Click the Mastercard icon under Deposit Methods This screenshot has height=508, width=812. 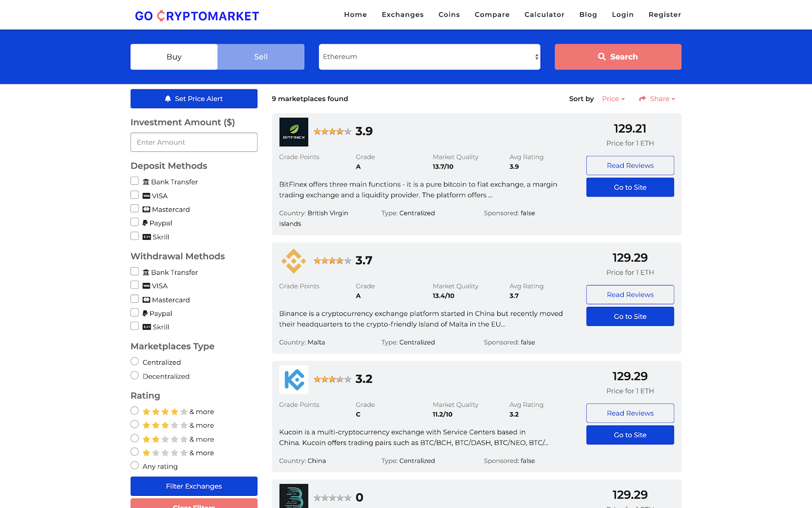tap(147, 209)
